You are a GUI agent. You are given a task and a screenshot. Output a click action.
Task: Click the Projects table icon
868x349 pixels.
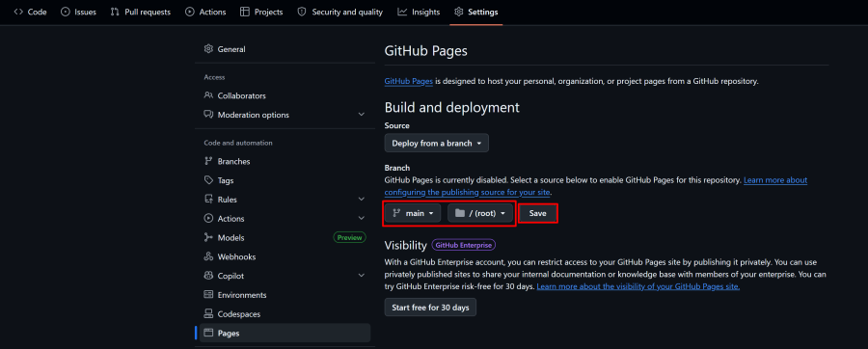(245, 12)
